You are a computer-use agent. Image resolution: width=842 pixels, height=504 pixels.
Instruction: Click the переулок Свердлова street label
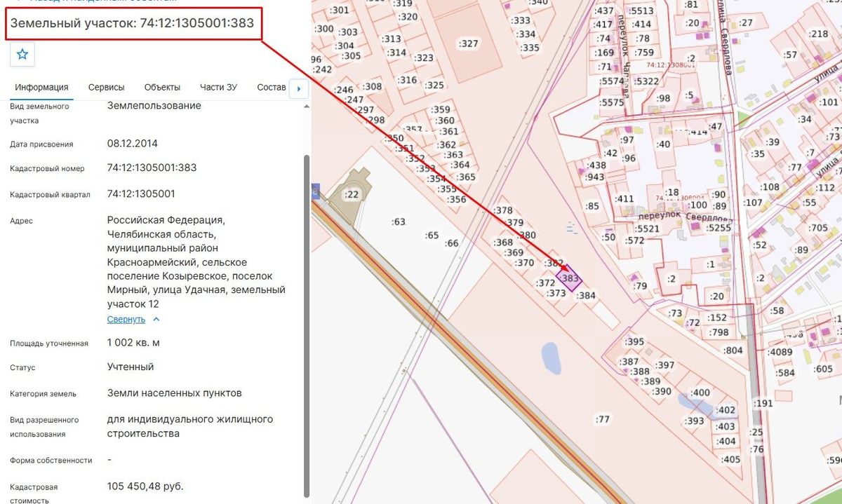click(x=686, y=216)
